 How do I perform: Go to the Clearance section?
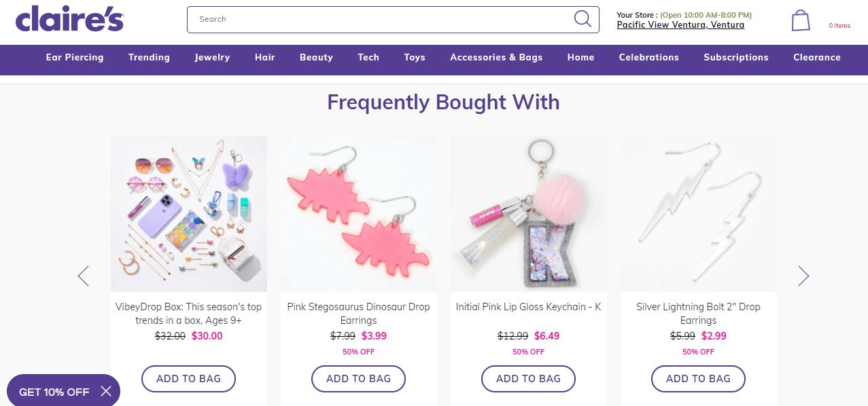(x=816, y=58)
